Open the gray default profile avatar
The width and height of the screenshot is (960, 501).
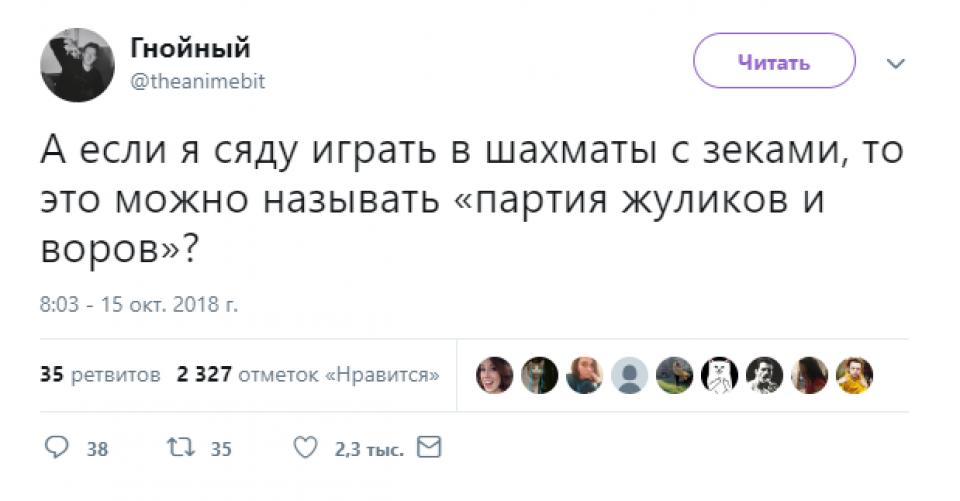(629, 375)
